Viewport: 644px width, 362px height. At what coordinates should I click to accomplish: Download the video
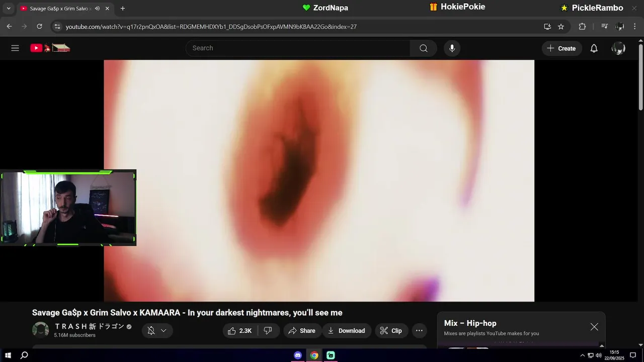(x=346, y=330)
